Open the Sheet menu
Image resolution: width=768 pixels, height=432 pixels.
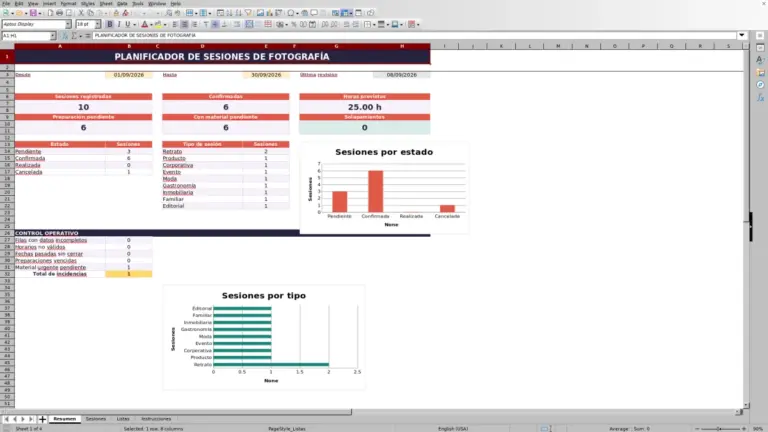[106, 3]
